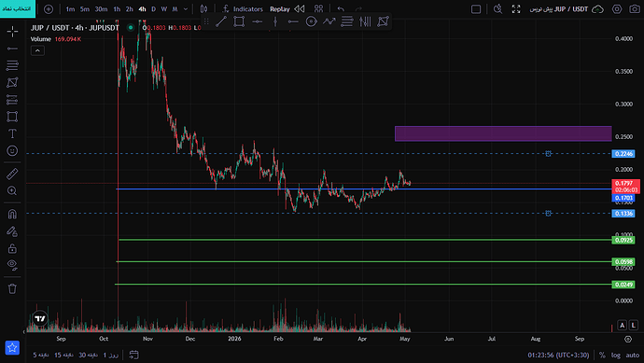Toggle log scale
The width and height of the screenshot is (644, 363).
616,355
